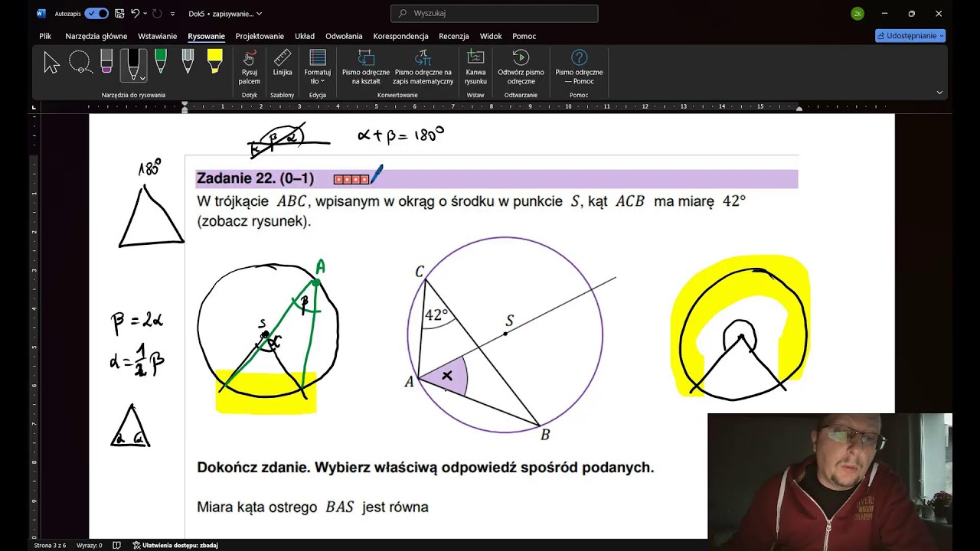Click Odtwórz pismo odręczne replay
The width and height of the screenshot is (980, 551).
tap(521, 67)
